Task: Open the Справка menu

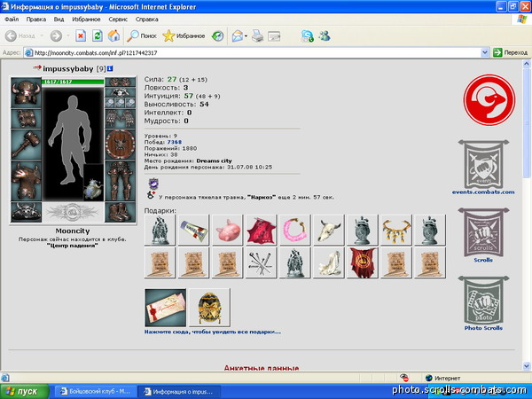Action: coord(146,20)
